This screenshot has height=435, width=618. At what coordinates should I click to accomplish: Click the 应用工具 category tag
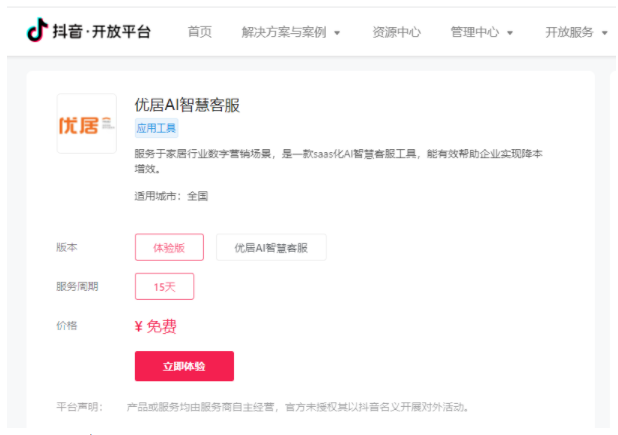pos(156,128)
